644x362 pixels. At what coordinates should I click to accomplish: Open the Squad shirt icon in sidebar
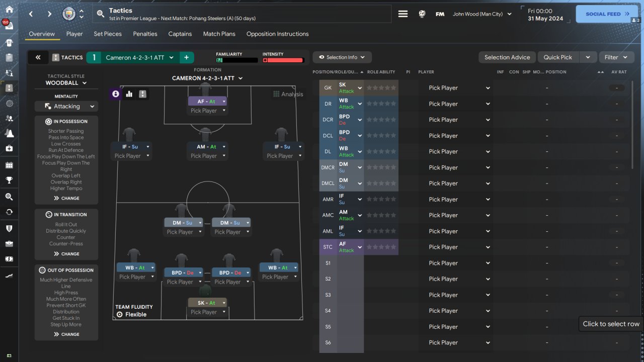[x=9, y=42]
